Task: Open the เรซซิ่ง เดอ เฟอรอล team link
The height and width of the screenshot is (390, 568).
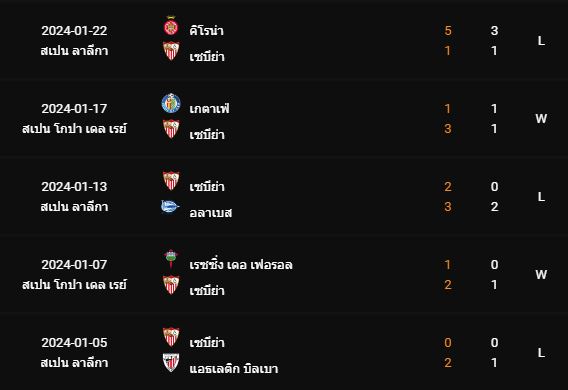Action: pyautogui.click(x=241, y=265)
